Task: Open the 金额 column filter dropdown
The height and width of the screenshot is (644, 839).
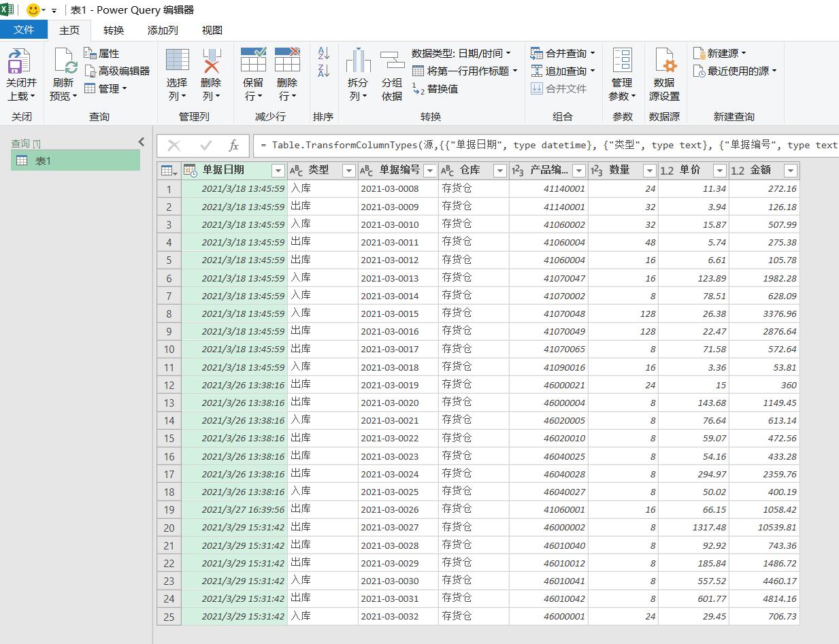Action: point(790,170)
